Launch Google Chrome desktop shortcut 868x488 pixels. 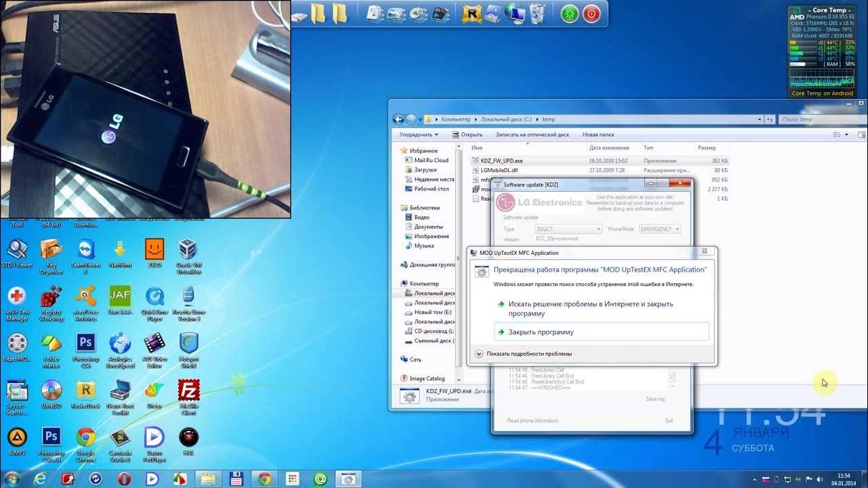click(85, 444)
